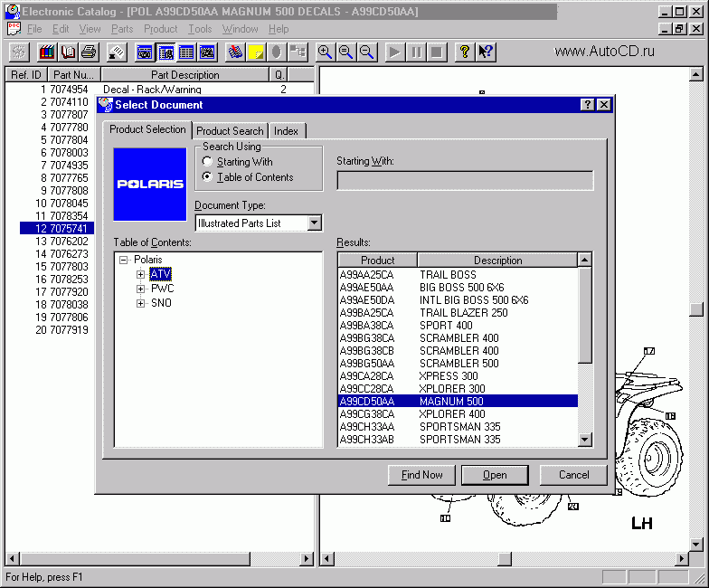Image resolution: width=709 pixels, height=588 pixels.
Task: Open the Tools menu
Action: 200,29
